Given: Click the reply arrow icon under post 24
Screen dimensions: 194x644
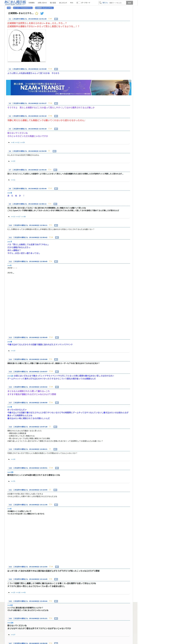Looking at the screenshot, I should point(9,592).
